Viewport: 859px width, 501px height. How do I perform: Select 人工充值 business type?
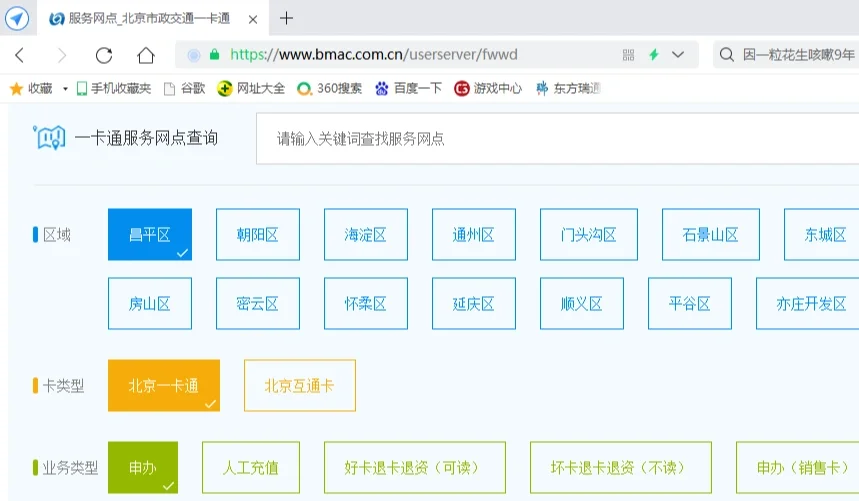(x=250, y=468)
